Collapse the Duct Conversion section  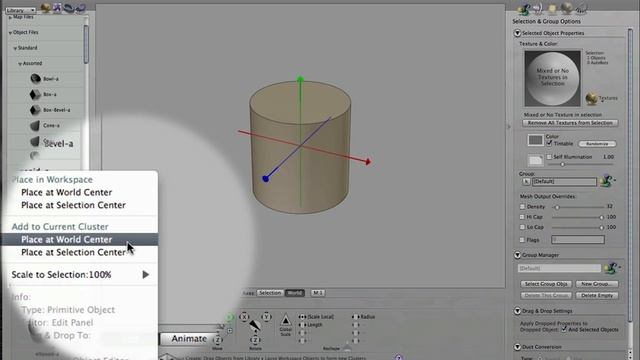click(x=517, y=347)
